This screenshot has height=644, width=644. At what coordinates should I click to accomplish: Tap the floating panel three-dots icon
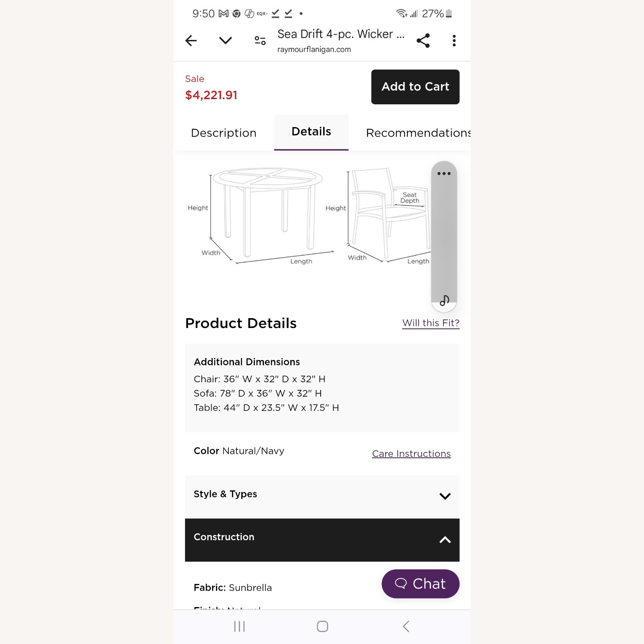pyautogui.click(x=444, y=174)
